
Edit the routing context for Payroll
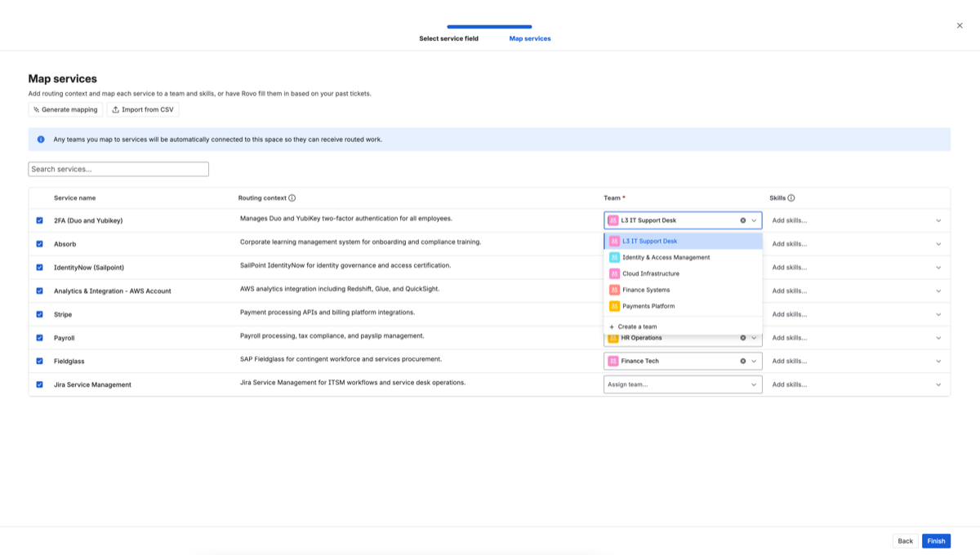pos(332,336)
